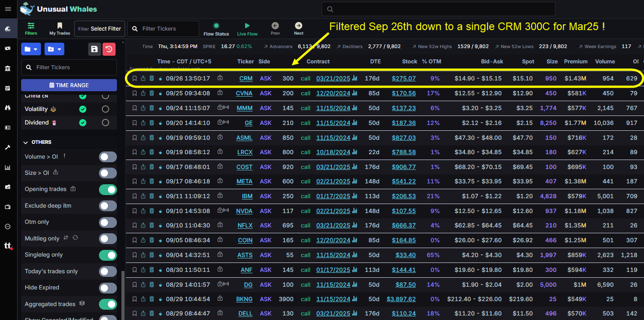Click the top search bar field
The height and width of the screenshot is (320, 644).
pyautogui.click(x=438, y=9)
